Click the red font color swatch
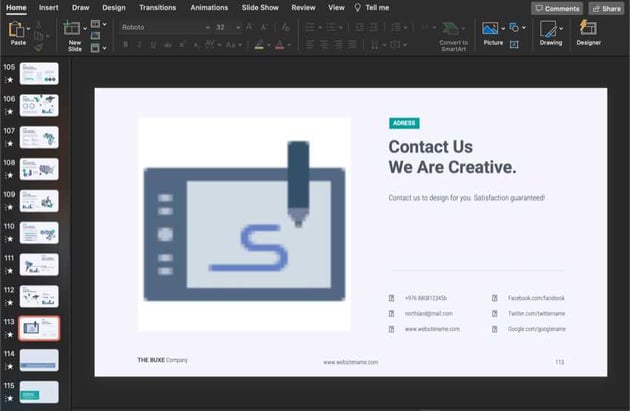630x411 pixels. pos(280,45)
